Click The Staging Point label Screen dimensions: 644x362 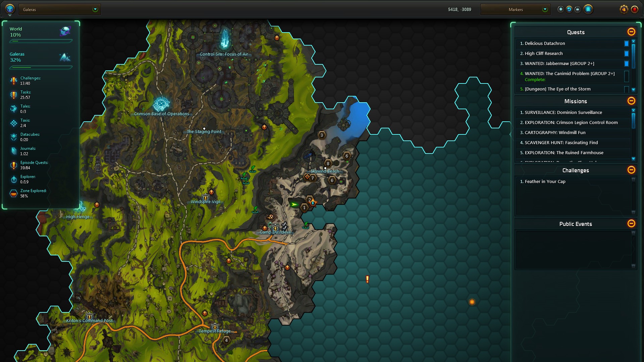[x=204, y=132]
